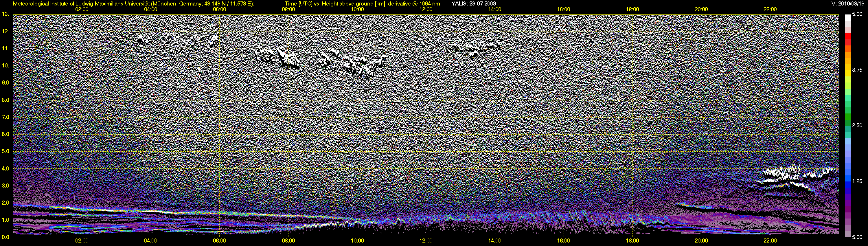
Task: Click the 16:00 label on the upper time axis
Action: click(564, 10)
